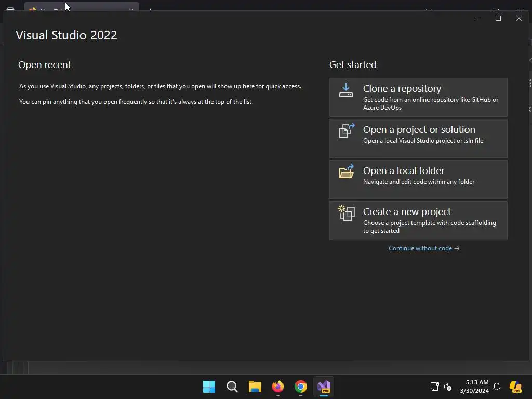The width and height of the screenshot is (532, 399).
Task: Click Continue without code link
Action: (x=424, y=248)
